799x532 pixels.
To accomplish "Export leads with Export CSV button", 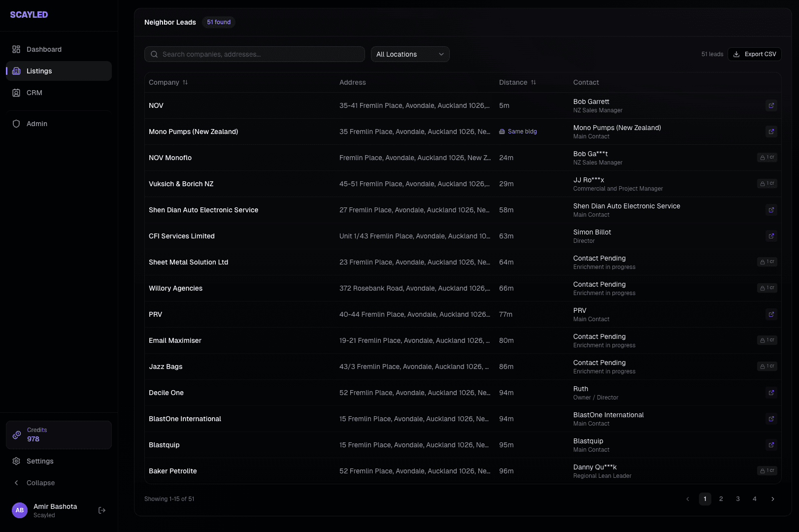I will point(754,54).
